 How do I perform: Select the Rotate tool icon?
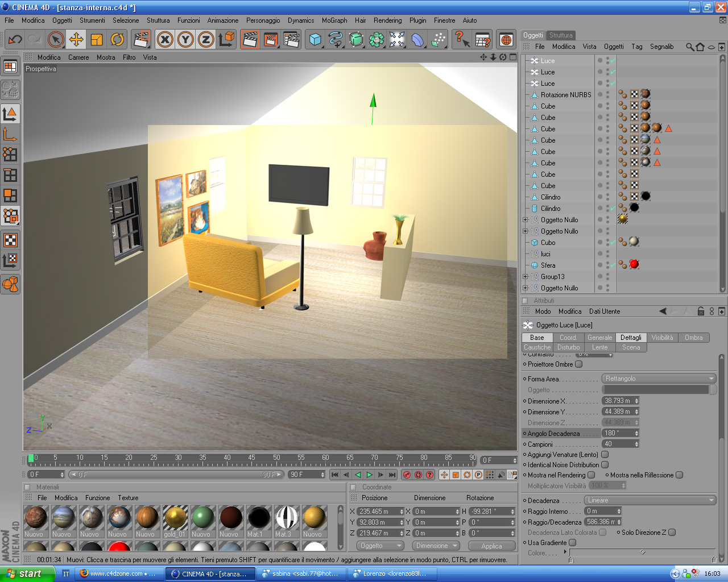117,39
